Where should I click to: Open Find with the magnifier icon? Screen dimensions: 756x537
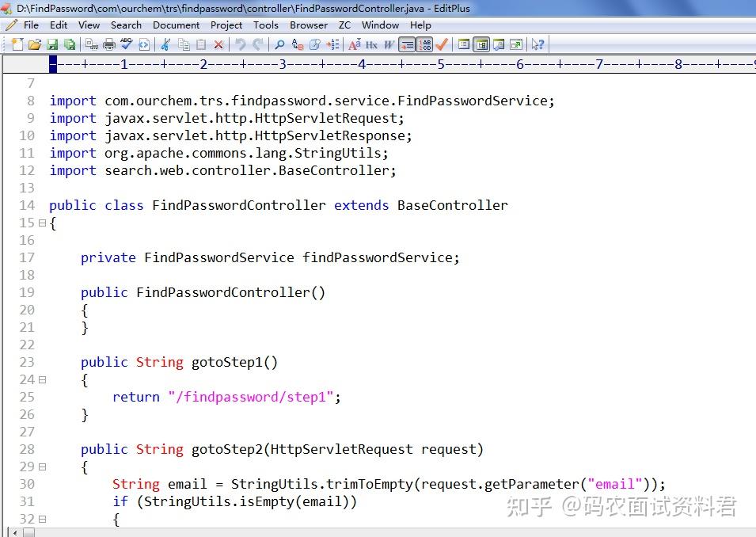(x=279, y=44)
